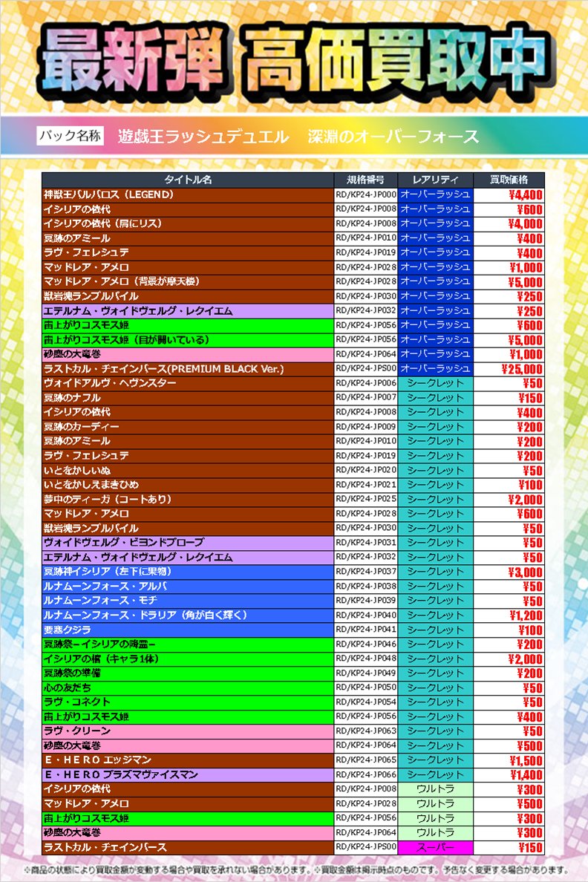The image size is (588, 882).
Task: Click card number RD/KP24-JP046
Action: pos(366,644)
